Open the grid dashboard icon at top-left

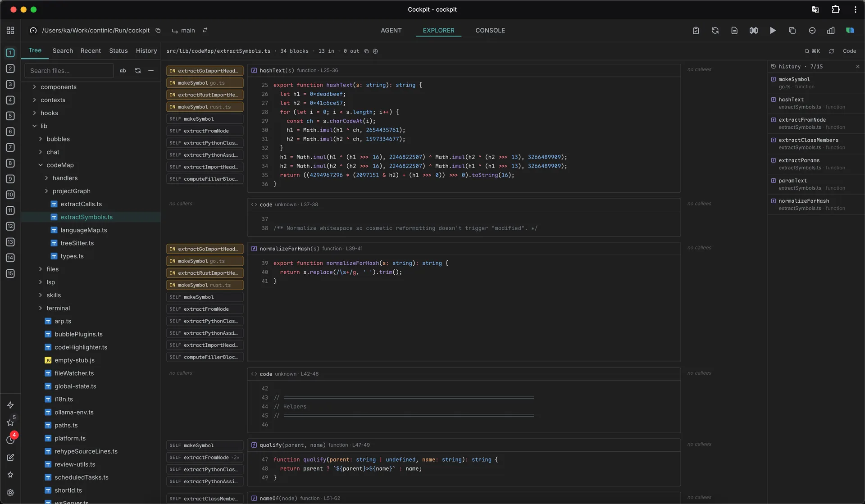pos(10,30)
